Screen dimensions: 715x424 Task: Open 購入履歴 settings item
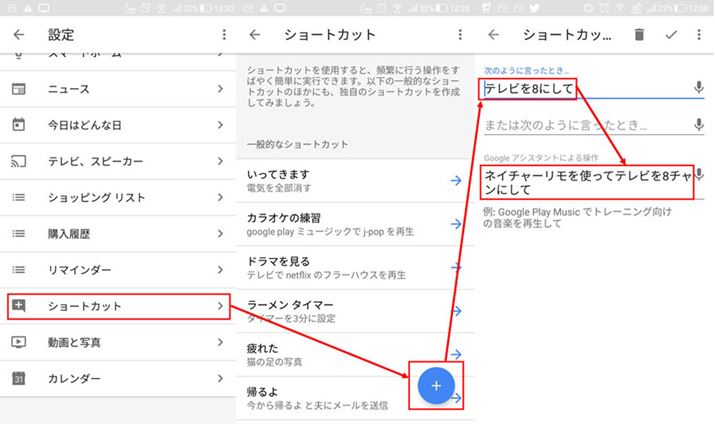[x=118, y=233]
